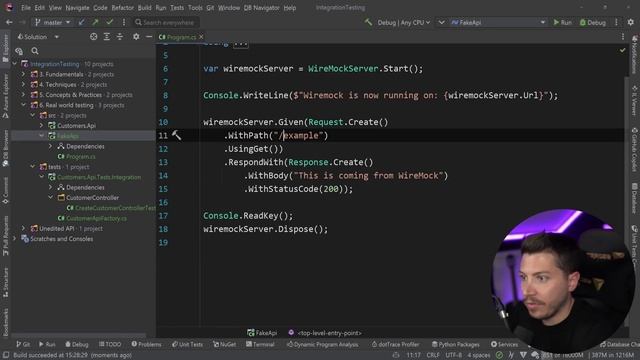Open the Services tool window
This screenshot has width=640, height=360.
504,344
